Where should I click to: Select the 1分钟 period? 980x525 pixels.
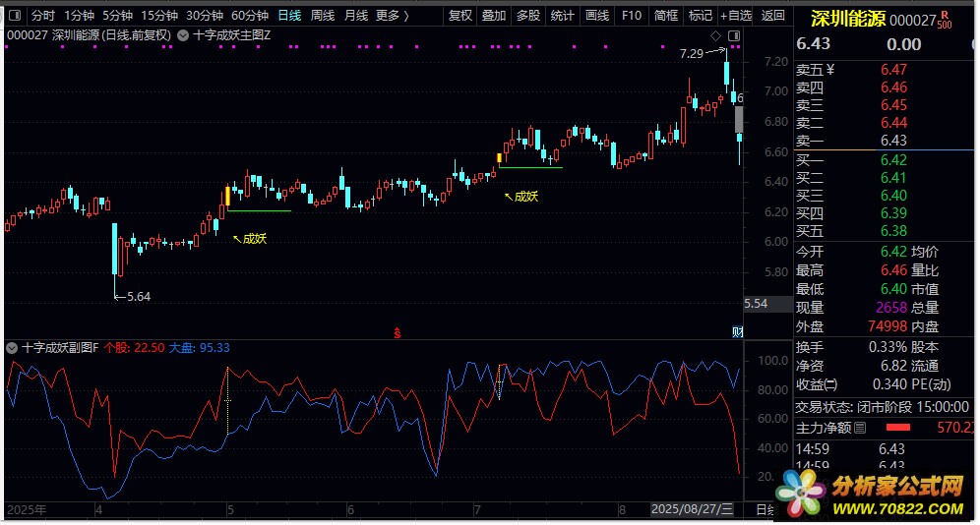(79, 15)
